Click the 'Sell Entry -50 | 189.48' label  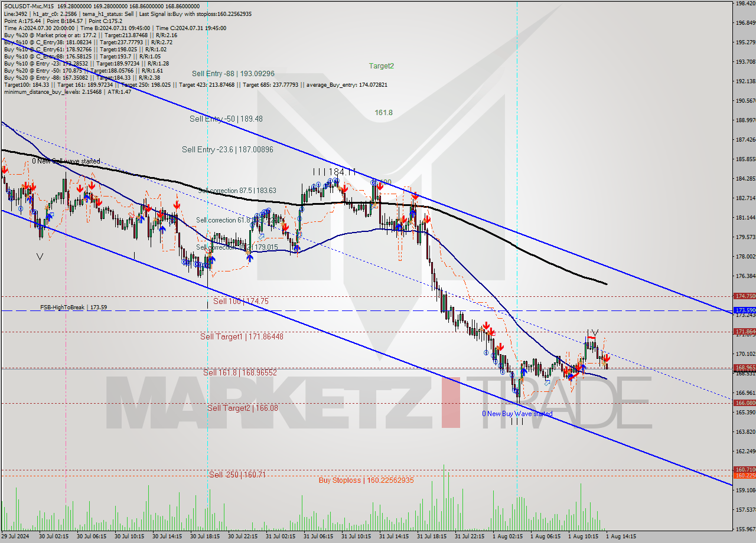pyautogui.click(x=226, y=119)
